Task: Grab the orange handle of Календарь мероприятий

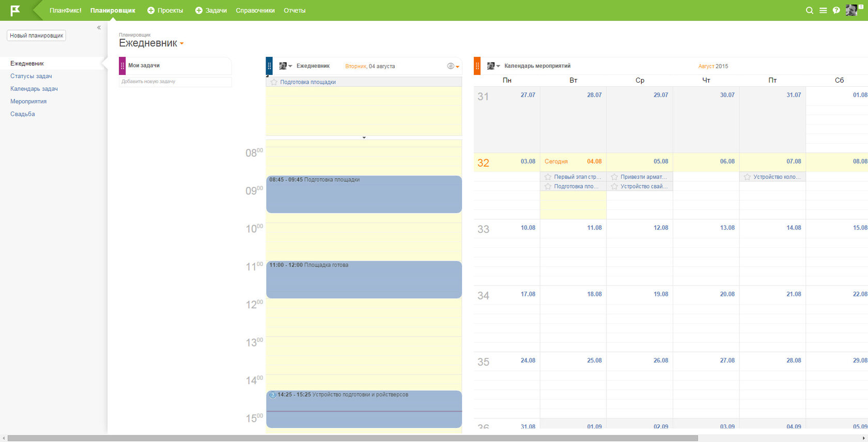Action: pos(477,66)
